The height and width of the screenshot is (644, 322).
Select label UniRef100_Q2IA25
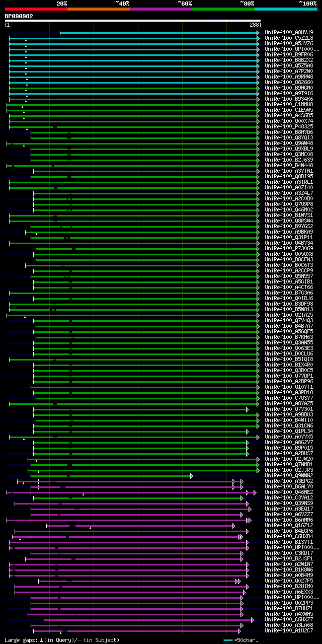tap(289, 315)
